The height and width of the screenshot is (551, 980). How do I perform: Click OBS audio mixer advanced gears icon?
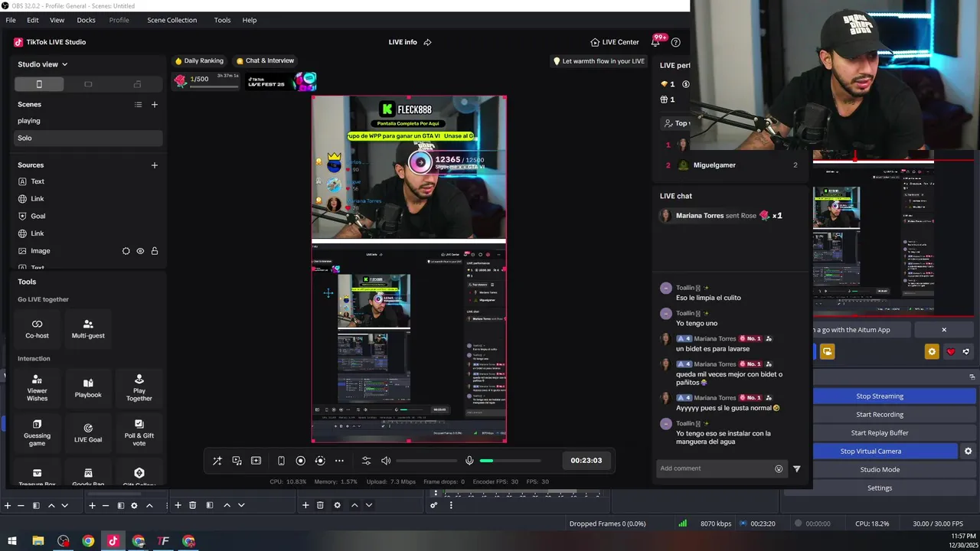coord(434,505)
